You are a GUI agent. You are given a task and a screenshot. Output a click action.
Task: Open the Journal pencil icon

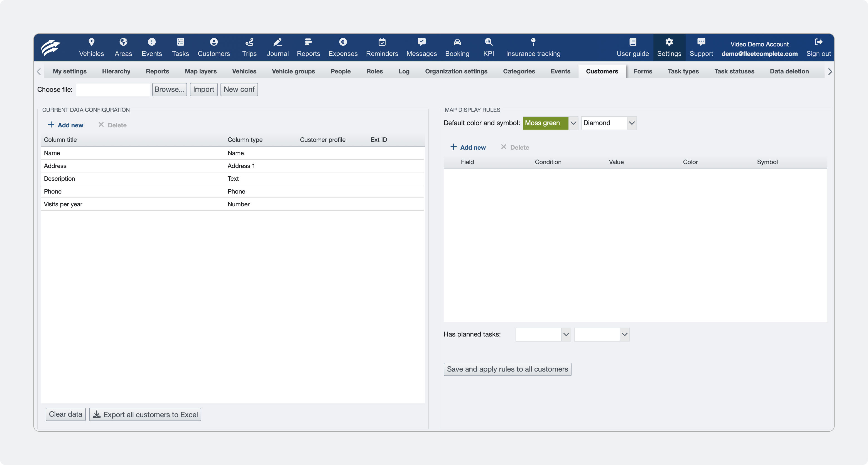coord(278,42)
